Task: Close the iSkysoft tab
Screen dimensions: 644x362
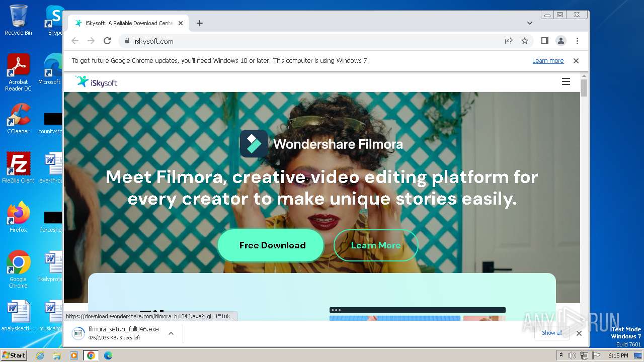Action: point(181,23)
